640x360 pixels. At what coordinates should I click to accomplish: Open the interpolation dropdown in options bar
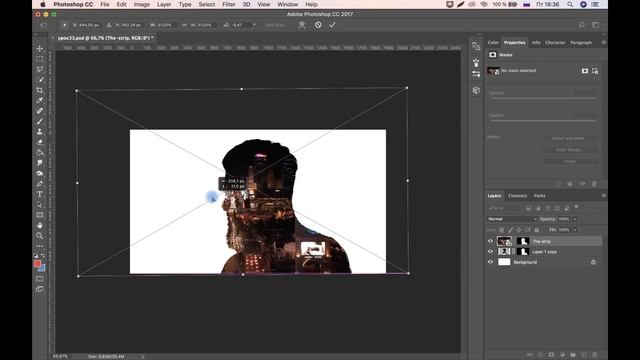point(254,25)
